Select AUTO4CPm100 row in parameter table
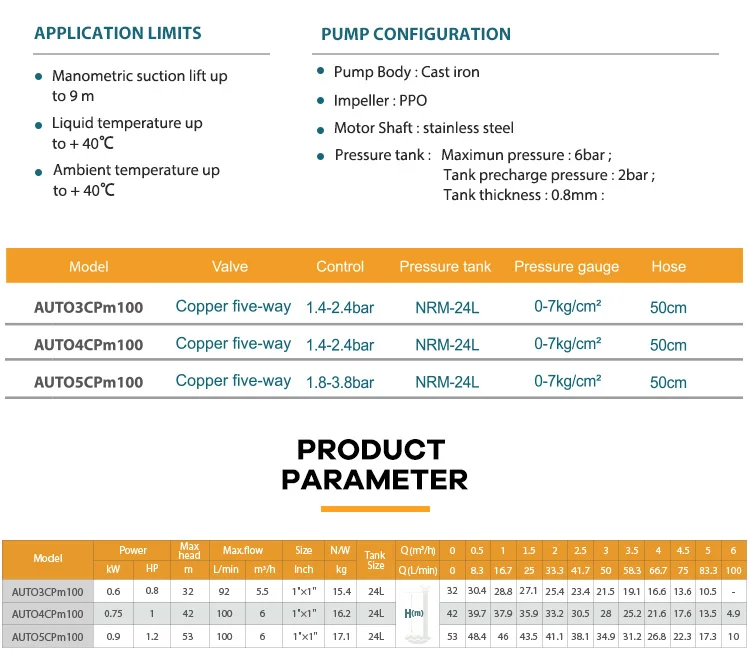Image resolution: width=750 pixels, height=665 pixels. tap(375, 614)
